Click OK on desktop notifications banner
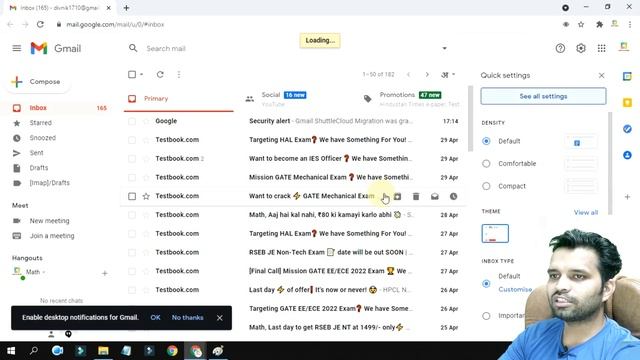This screenshot has height=360, width=640. 155,318
